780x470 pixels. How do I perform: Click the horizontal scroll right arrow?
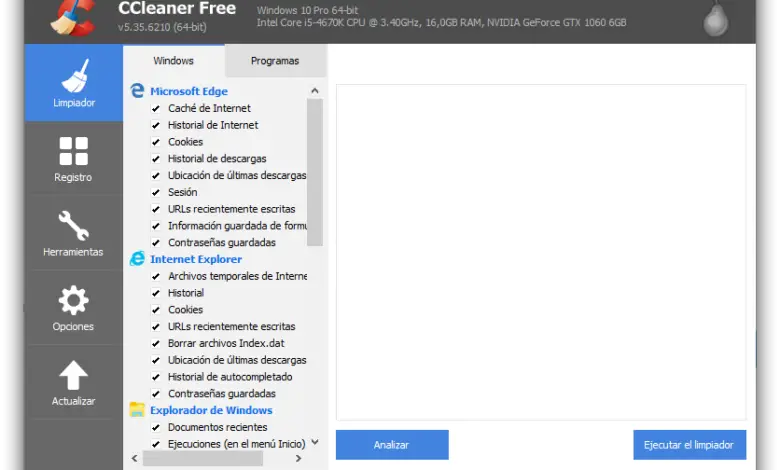point(298,458)
